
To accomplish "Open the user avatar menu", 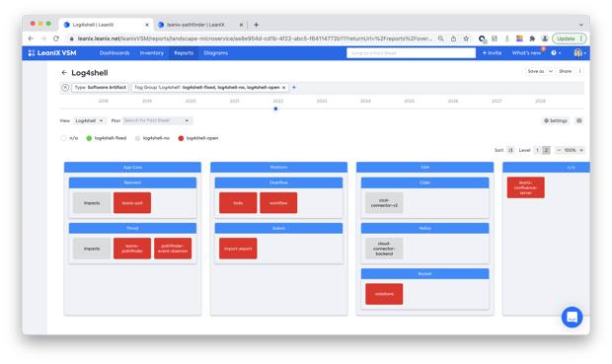I will 579,53.
